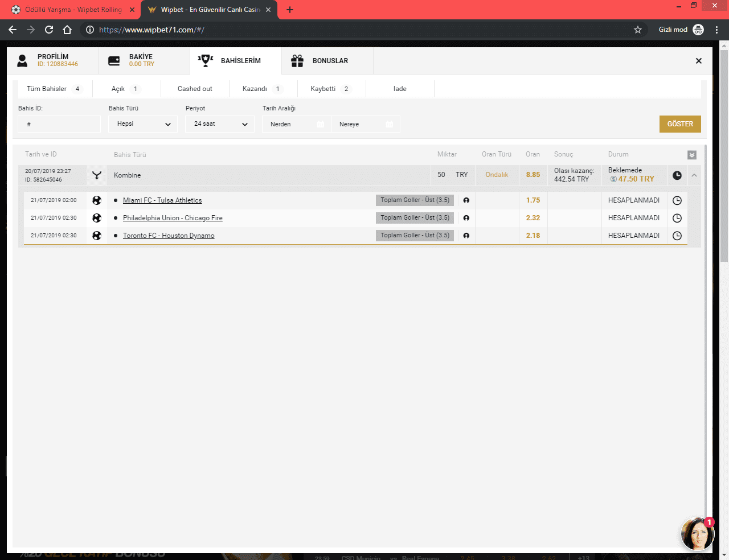This screenshot has height=560, width=729.
Task: Click Toplam Goller label on Toronto FC row
Action: [415, 236]
